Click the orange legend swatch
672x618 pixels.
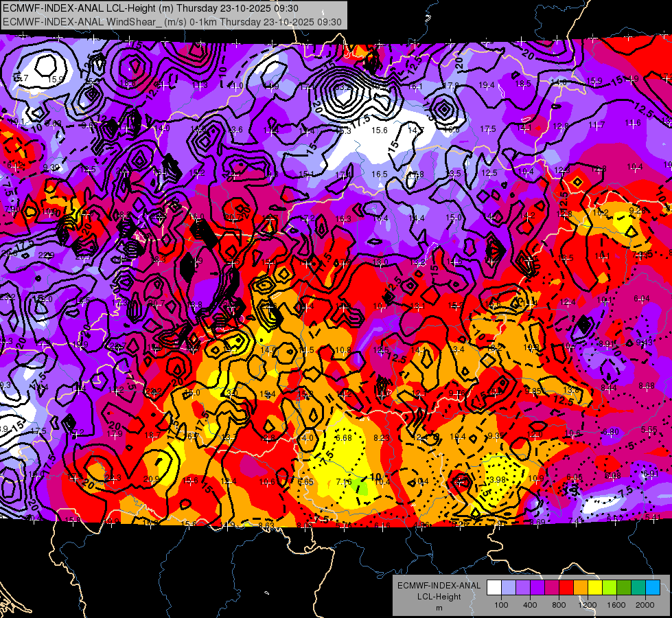[x=581, y=588]
